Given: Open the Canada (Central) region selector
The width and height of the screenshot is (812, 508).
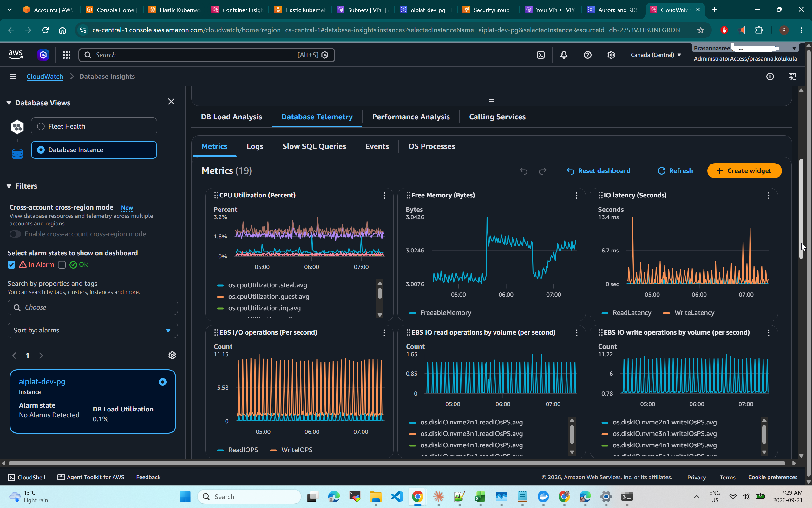Looking at the screenshot, I should click(656, 55).
